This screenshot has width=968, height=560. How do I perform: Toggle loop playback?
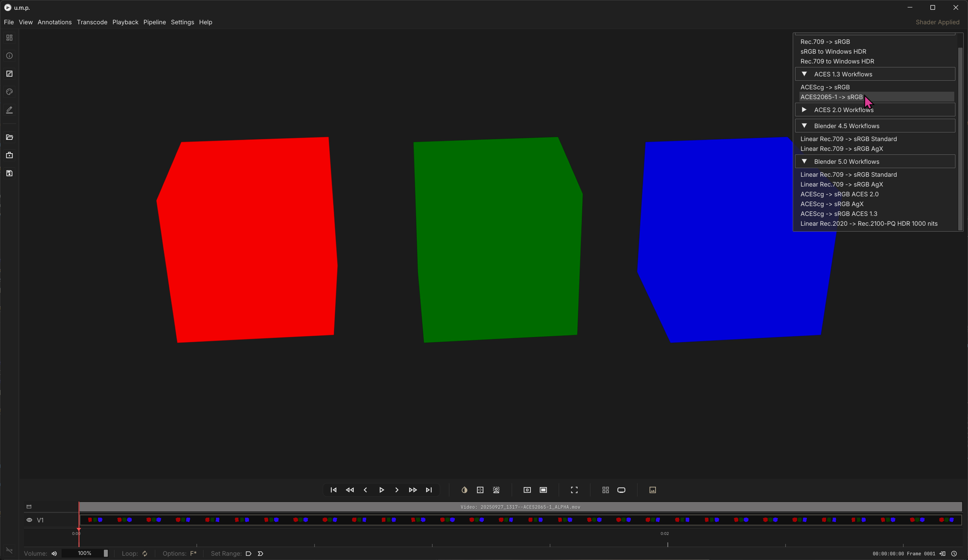coord(144,553)
